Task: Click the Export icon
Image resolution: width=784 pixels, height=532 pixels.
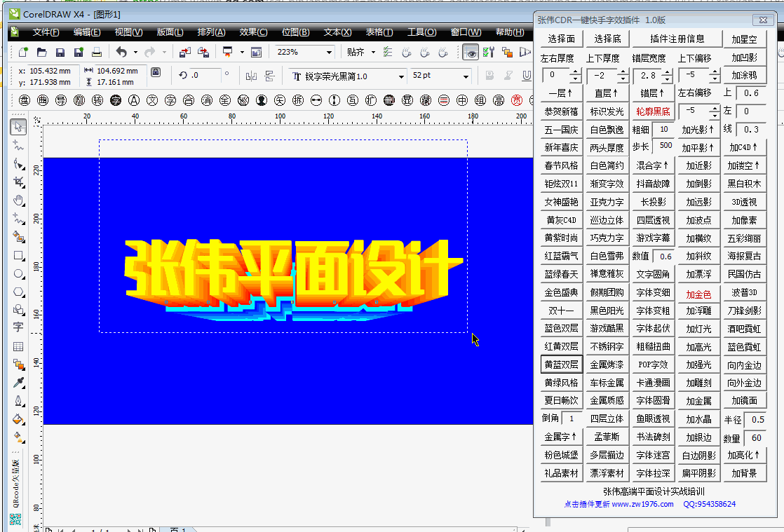Action: [203, 52]
